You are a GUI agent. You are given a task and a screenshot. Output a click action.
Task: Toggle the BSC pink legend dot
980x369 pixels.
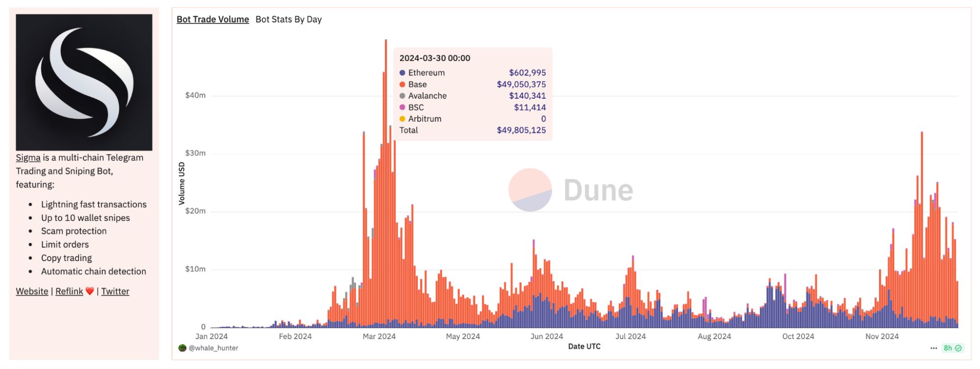coord(402,107)
